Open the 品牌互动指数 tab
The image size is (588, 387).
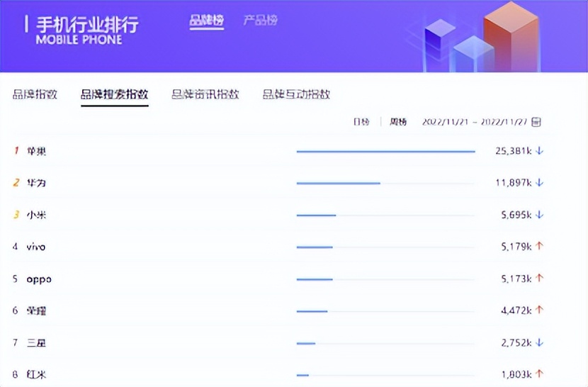(x=296, y=94)
